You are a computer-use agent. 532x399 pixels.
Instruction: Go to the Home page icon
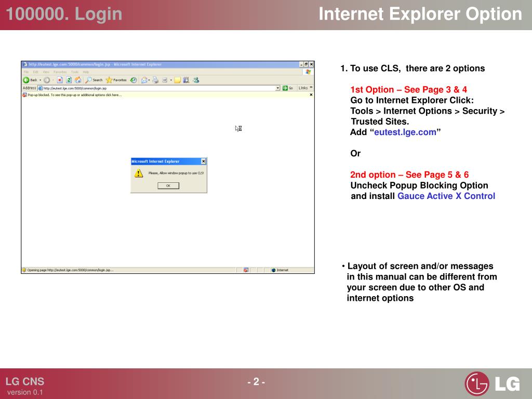[78, 80]
